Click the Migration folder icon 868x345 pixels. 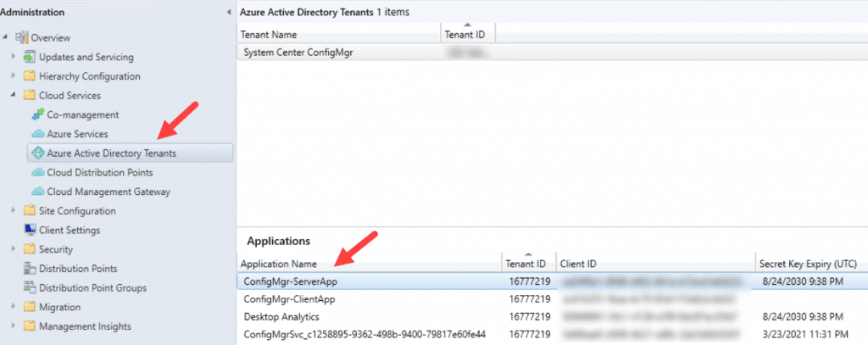tap(30, 307)
